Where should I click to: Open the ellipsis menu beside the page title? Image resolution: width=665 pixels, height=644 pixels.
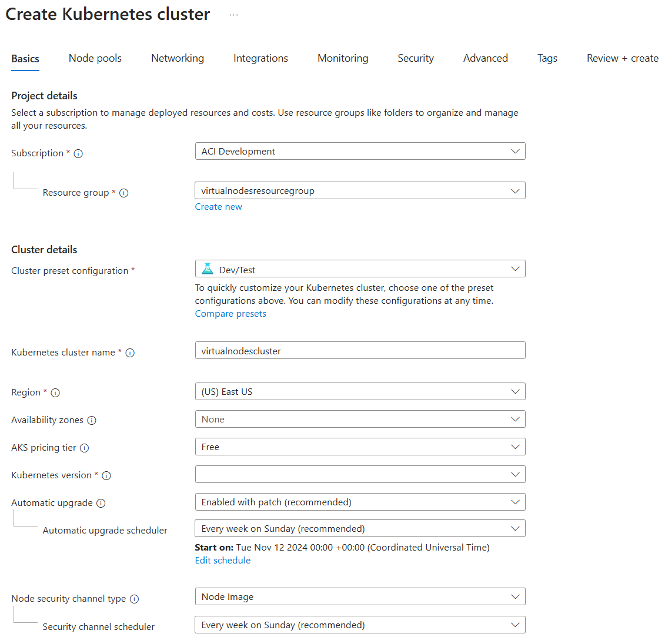[x=233, y=14]
